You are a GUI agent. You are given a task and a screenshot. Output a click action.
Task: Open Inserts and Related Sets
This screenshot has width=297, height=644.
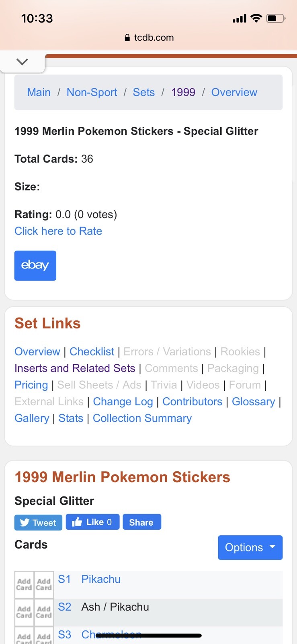pos(75,368)
